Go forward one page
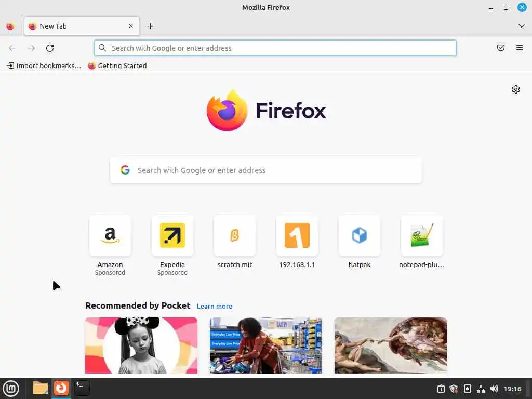Viewport: 532px width, 399px height. [31, 48]
